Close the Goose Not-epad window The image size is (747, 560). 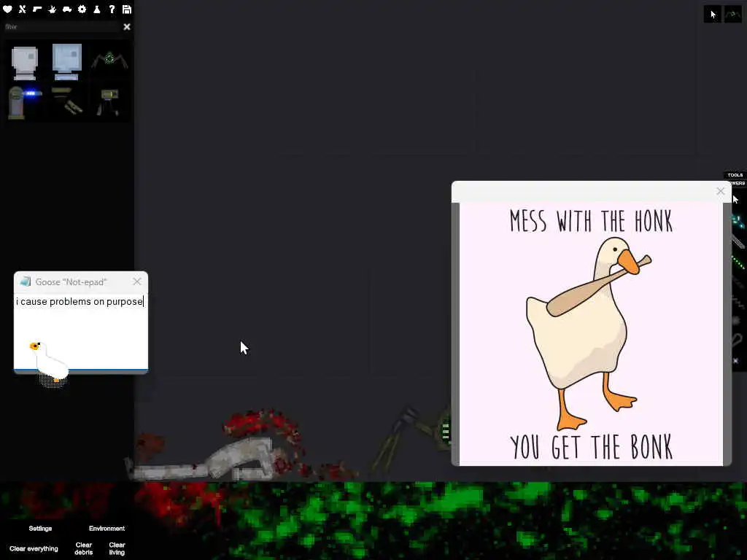click(137, 281)
